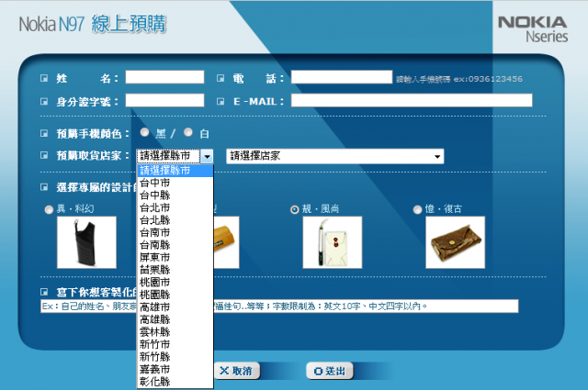Select 台中縣 from the county list
Screen dimensions: 588x390
[x=175, y=195]
